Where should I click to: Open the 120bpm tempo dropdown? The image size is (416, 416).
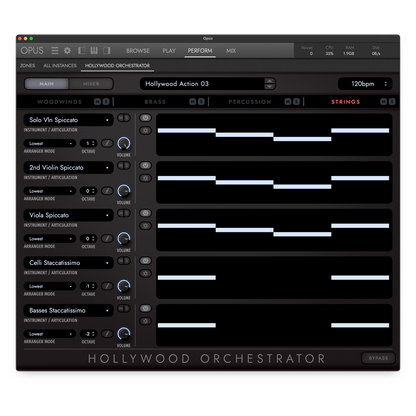point(365,84)
